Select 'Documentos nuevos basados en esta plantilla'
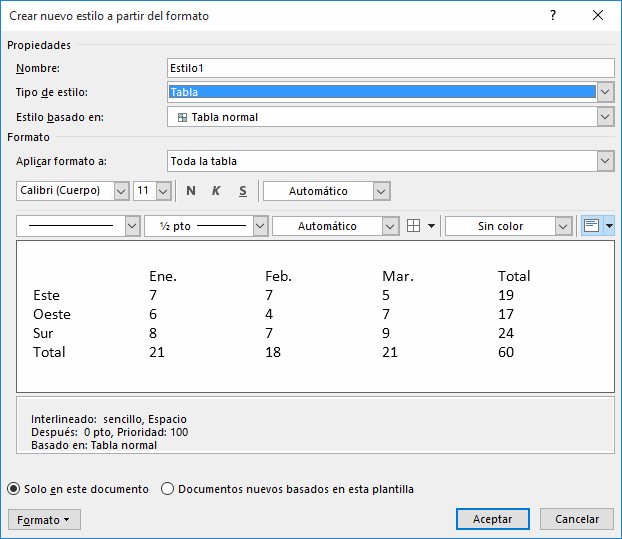The height and width of the screenshot is (539, 622). (168, 489)
